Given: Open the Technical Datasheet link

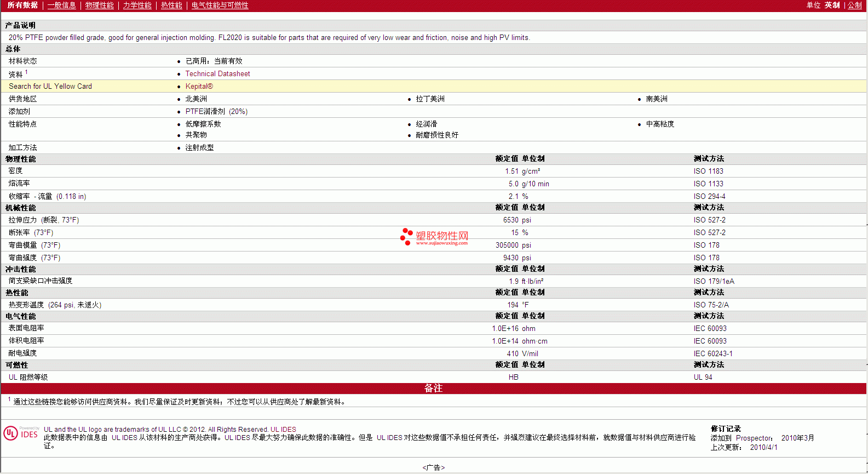Looking at the screenshot, I should 217,74.
